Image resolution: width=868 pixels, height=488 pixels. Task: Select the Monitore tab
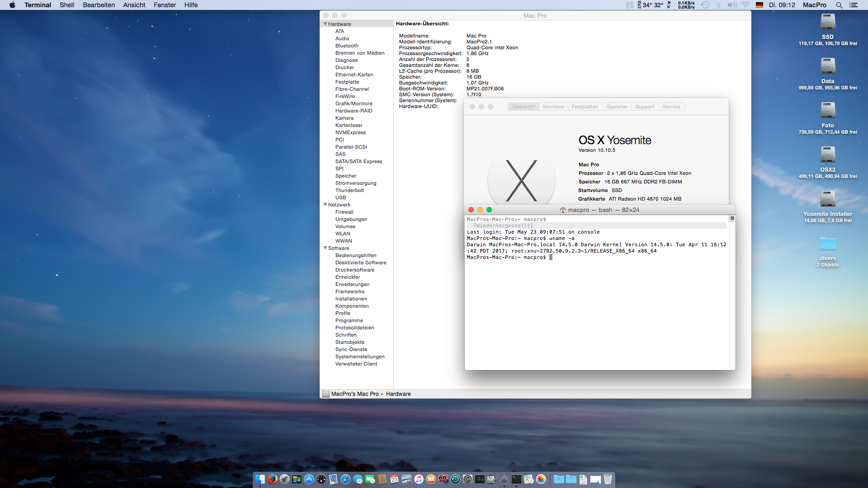(553, 107)
